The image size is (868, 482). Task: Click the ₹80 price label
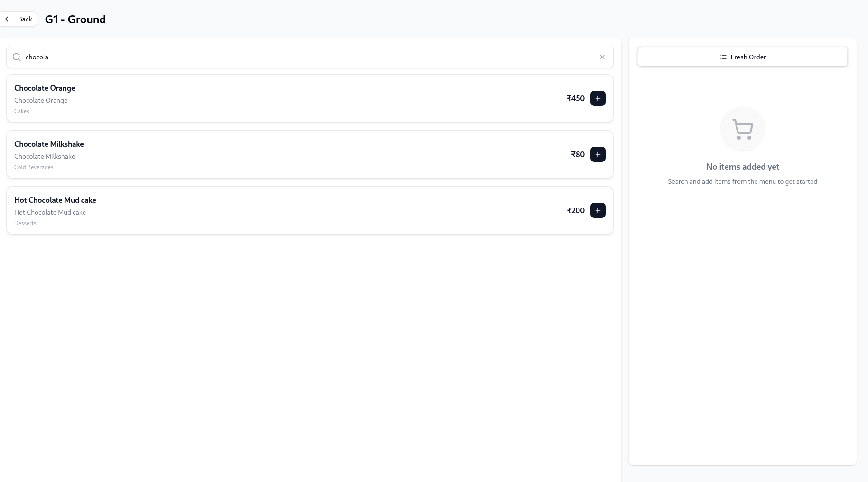tap(578, 154)
